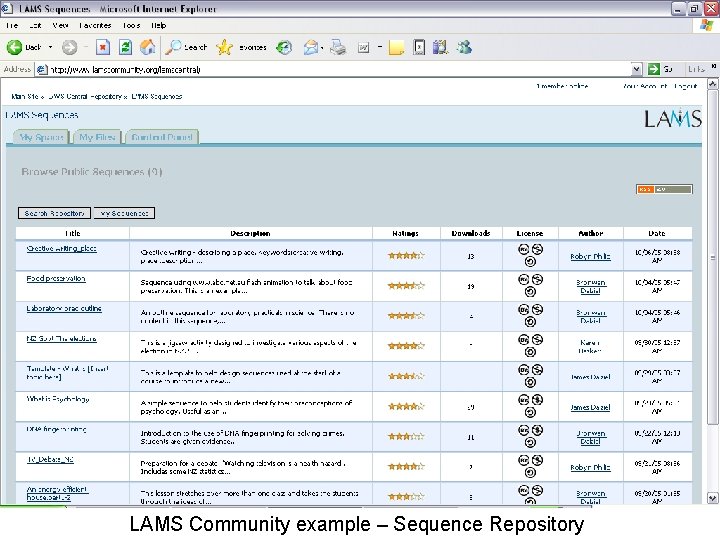
Task: Click the Logout link
Action: tap(686, 86)
